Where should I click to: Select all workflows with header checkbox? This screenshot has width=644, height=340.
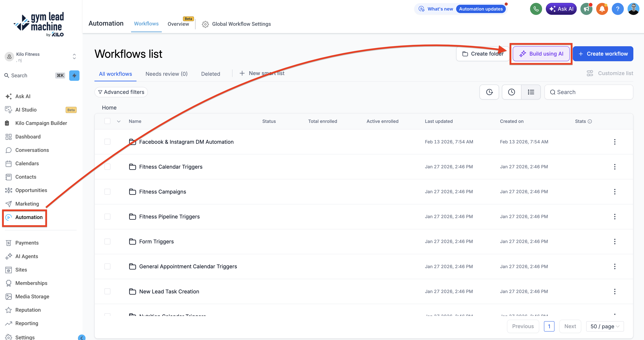coord(108,121)
